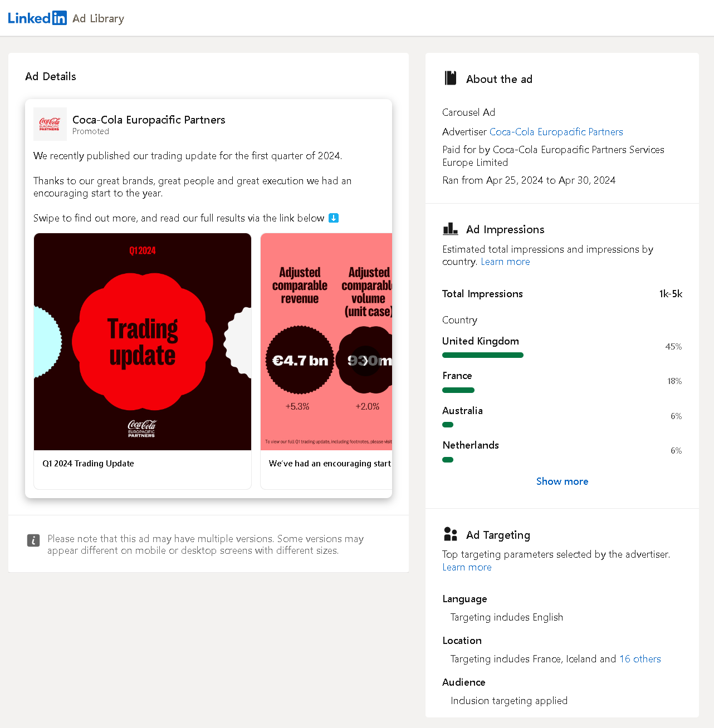Screen dimensions: 714x728
Task: Expand the 16 others location targeting list
Action: (639, 658)
